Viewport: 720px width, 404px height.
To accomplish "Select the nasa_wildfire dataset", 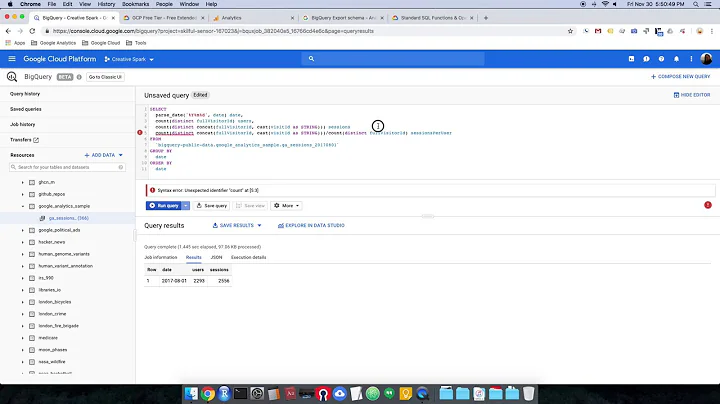I will tap(52, 362).
